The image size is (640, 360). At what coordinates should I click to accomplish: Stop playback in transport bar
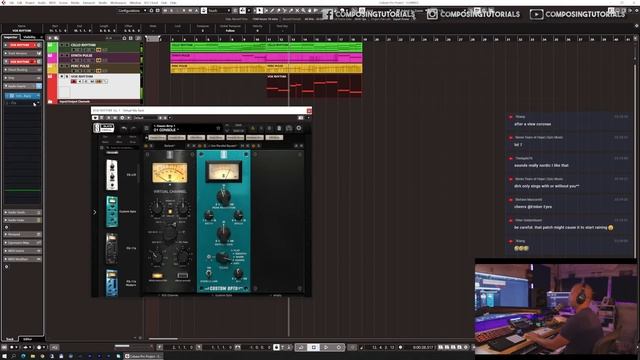(313, 347)
